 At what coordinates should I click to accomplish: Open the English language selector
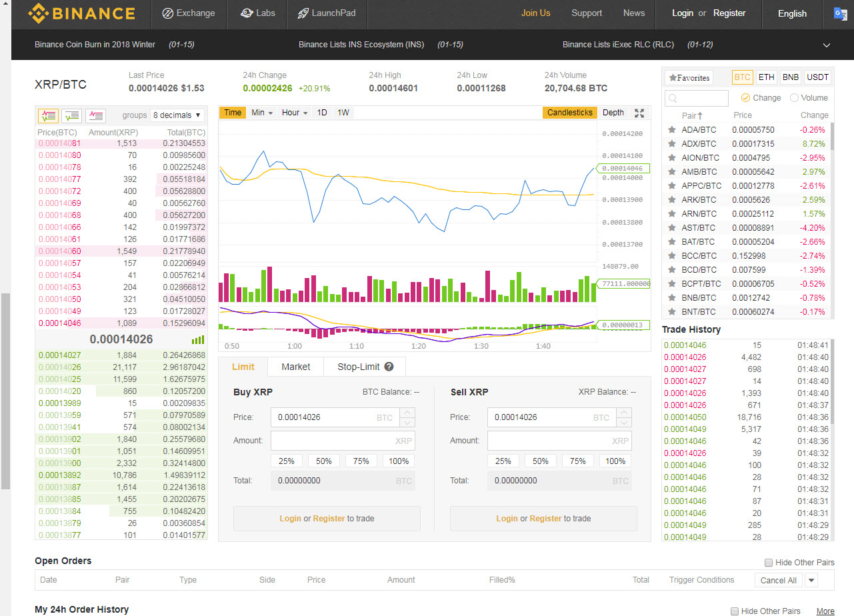[x=792, y=13]
